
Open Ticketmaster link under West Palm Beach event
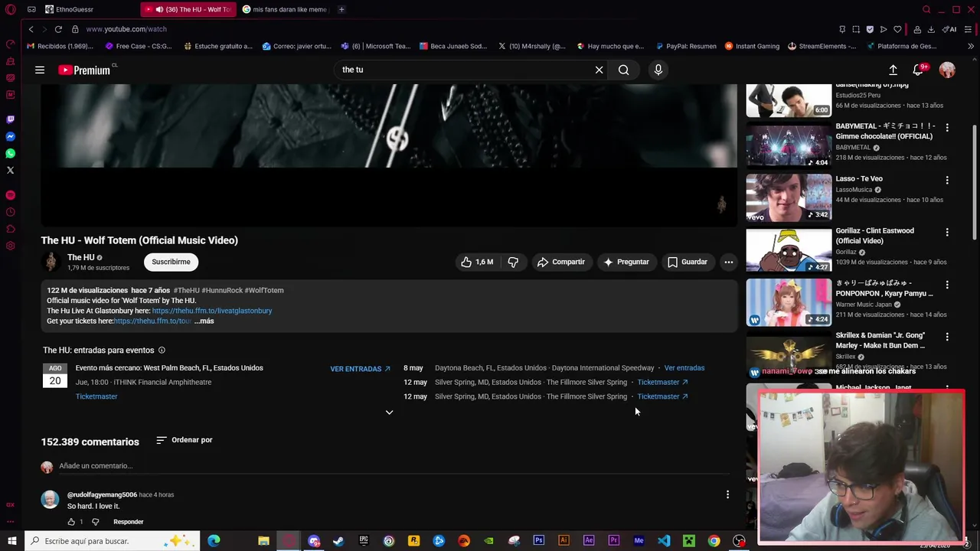pos(96,396)
